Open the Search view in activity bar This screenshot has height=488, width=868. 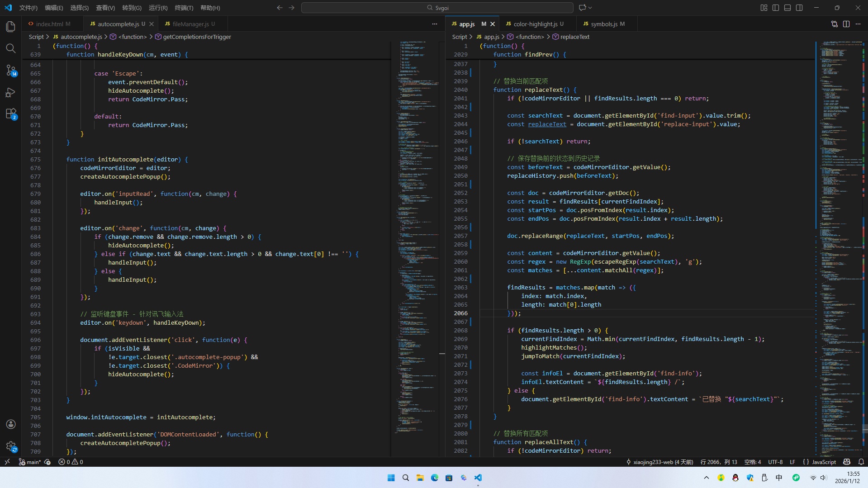point(11,48)
